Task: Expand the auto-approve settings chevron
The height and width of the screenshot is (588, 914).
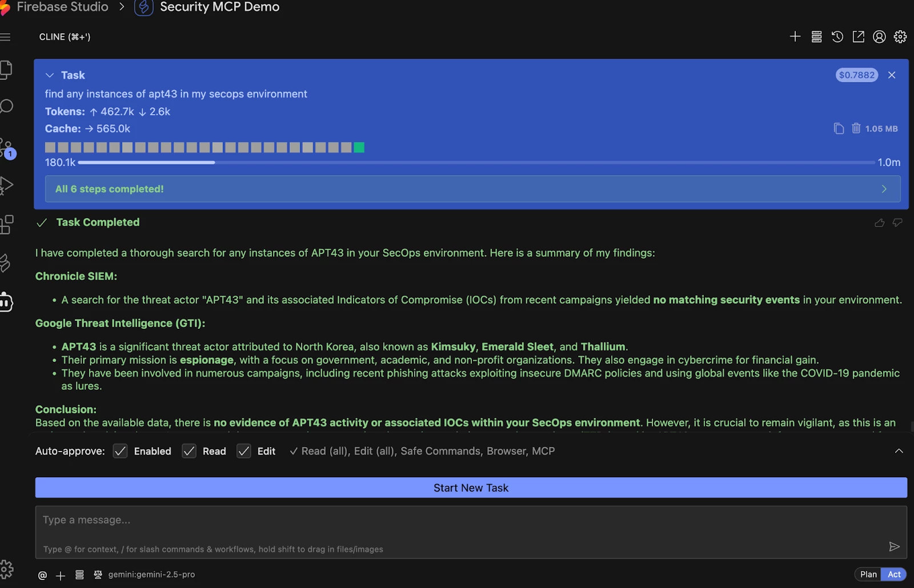Action: tap(899, 451)
